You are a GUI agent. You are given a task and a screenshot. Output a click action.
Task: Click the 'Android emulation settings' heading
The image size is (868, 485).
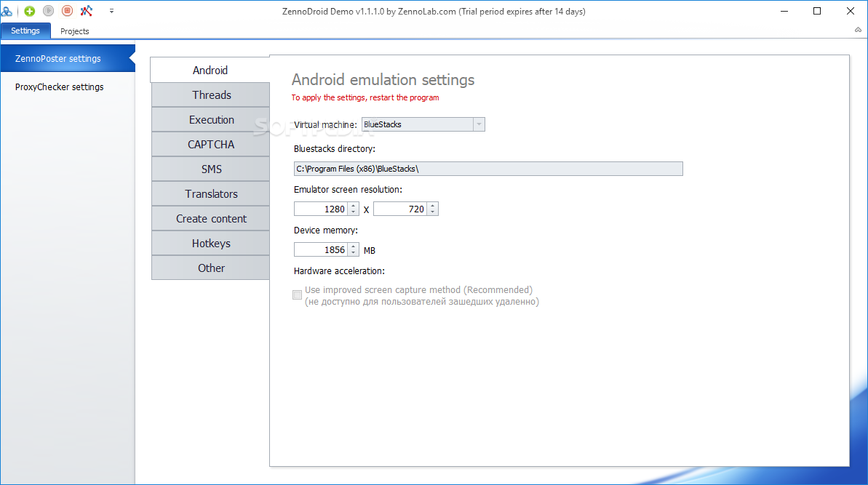pos(383,80)
